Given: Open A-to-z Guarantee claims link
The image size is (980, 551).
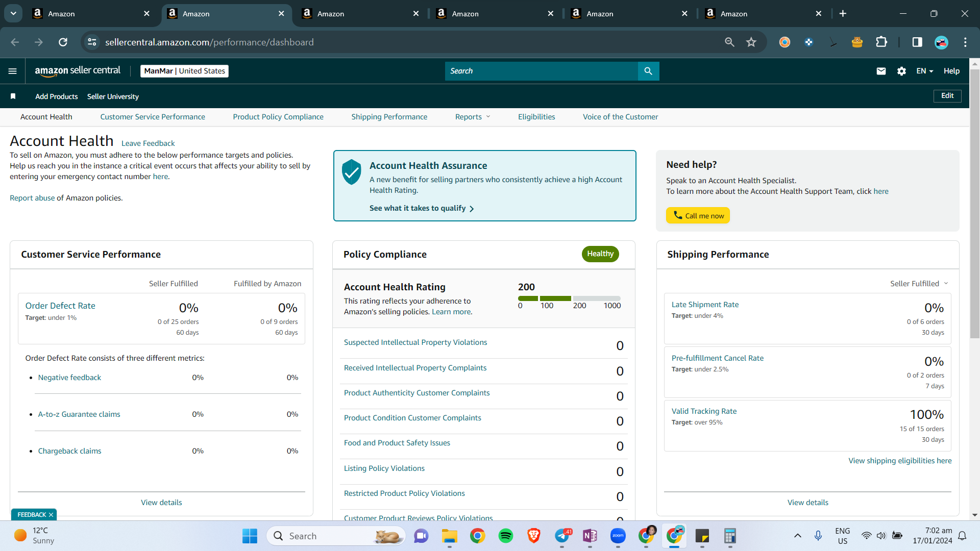Looking at the screenshot, I should coord(79,414).
